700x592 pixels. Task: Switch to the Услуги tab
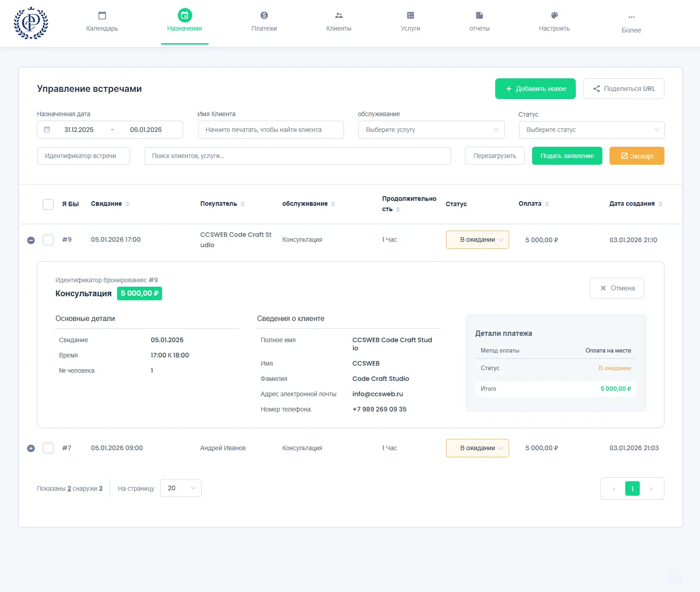411,23
